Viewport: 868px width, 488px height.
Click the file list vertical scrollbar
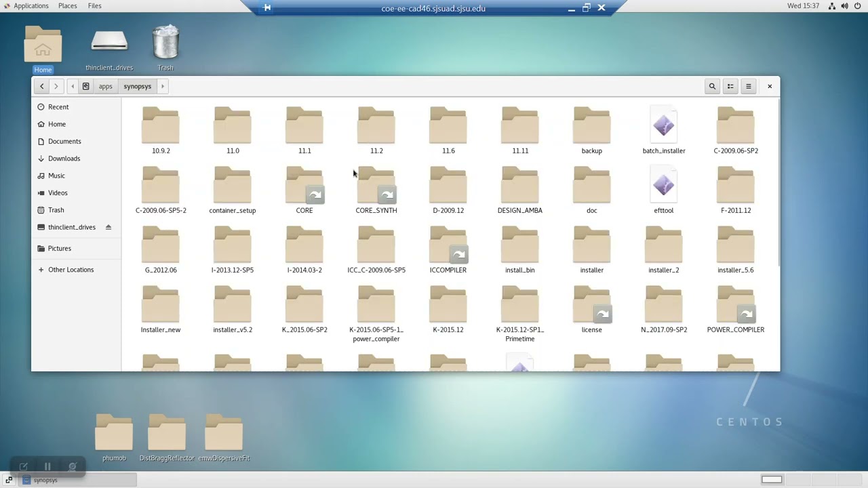click(778, 183)
